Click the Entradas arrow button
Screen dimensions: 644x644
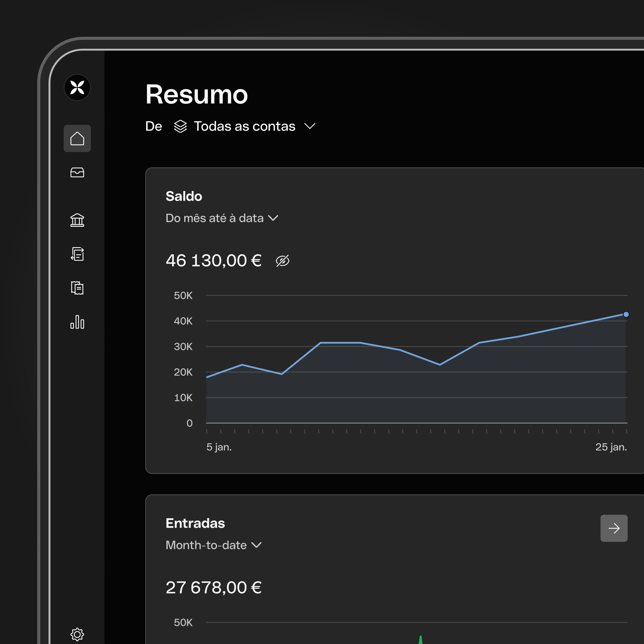coord(614,528)
